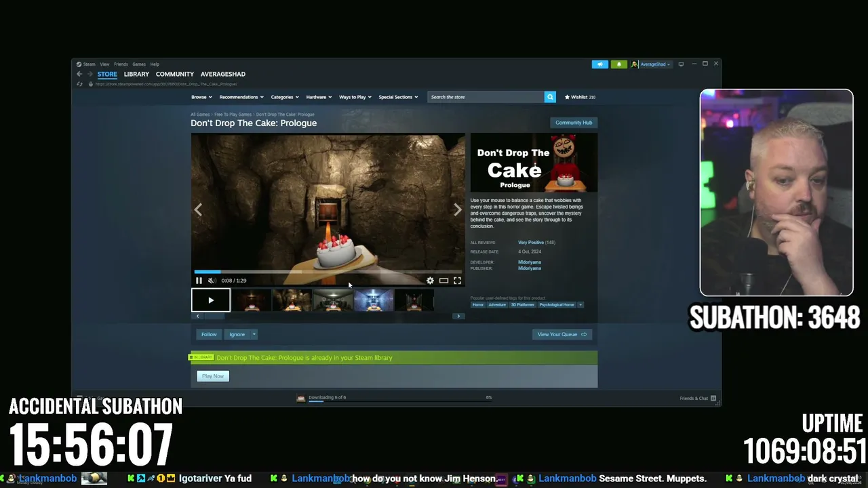The width and height of the screenshot is (868, 488).
Task: Click the Ignore button
Action: pyautogui.click(x=237, y=334)
